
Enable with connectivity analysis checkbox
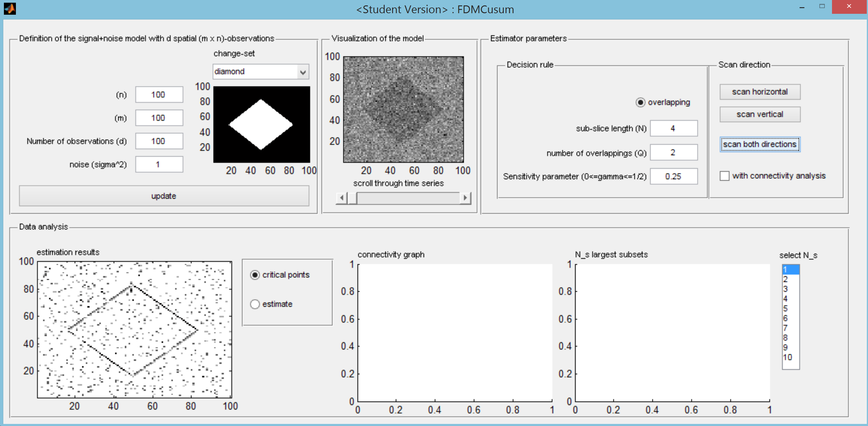pos(725,175)
